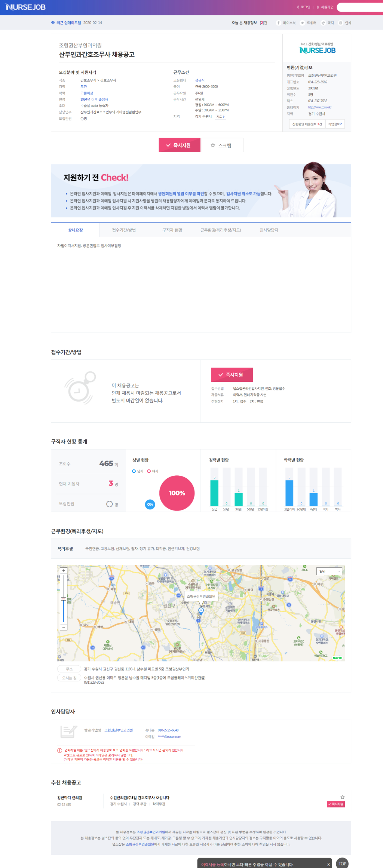Click 즉시지원 in the 접수기간/방법 section
The image size is (383, 868).
click(232, 375)
